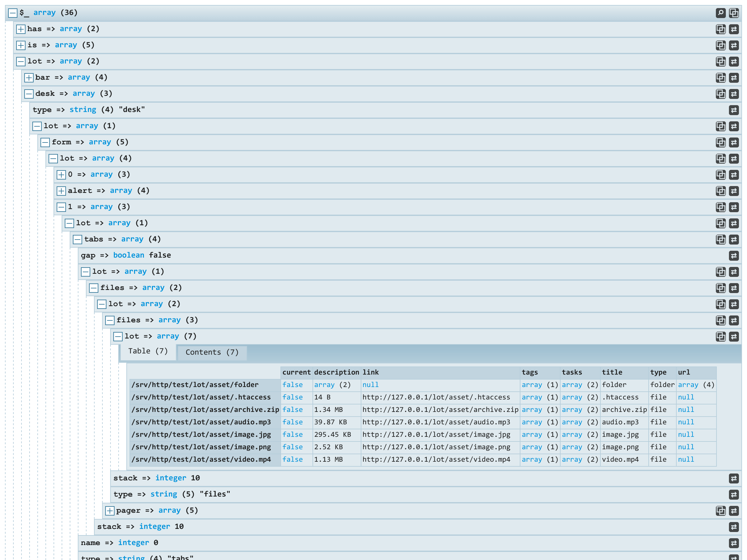Click the archive.zip link URL cell

pos(440,410)
